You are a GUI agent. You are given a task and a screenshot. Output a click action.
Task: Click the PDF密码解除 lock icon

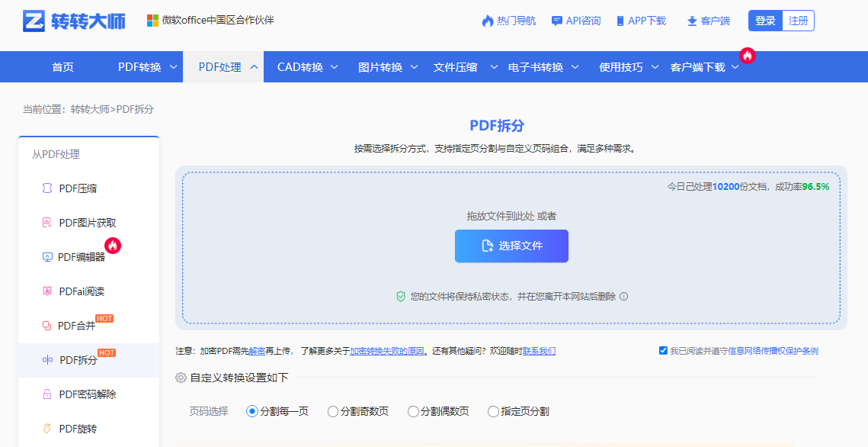(47, 394)
